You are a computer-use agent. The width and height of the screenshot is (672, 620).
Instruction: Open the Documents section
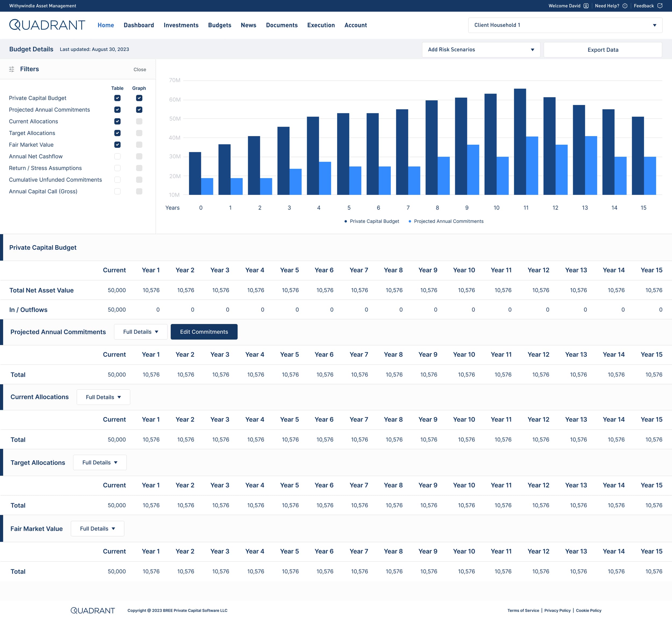pyautogui.click(x=282, y=25)
